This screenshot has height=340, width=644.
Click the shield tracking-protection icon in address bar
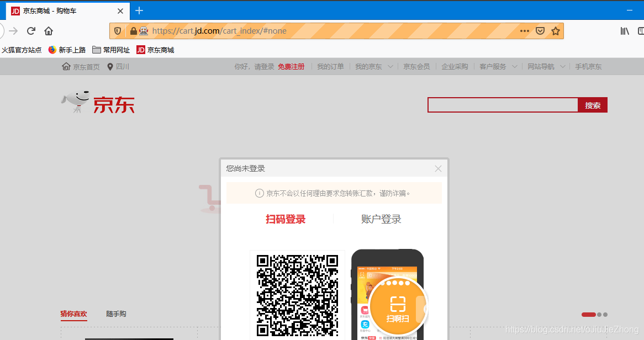click(118, 31)
